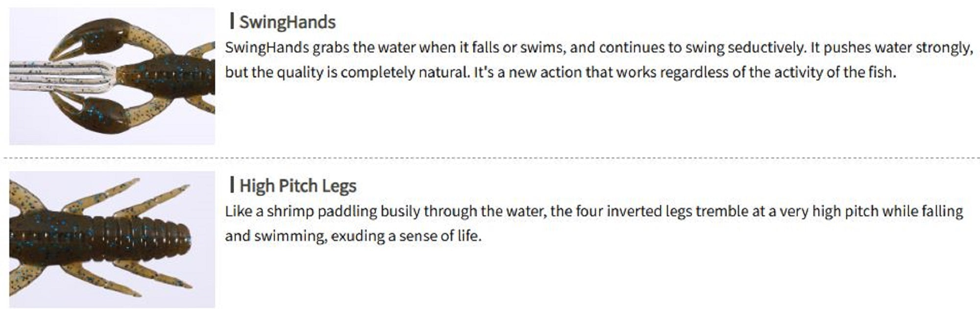Click the vertical bar marker beside SwingHands

232,21
